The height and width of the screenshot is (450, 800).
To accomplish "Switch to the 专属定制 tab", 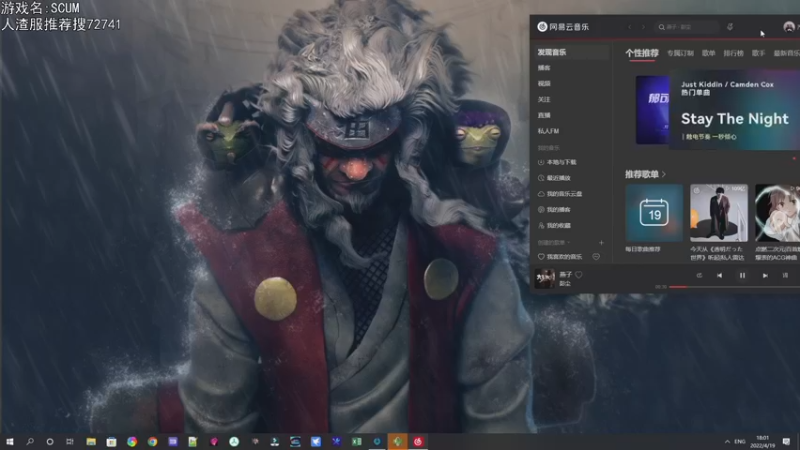I will [x=680, y=53].
